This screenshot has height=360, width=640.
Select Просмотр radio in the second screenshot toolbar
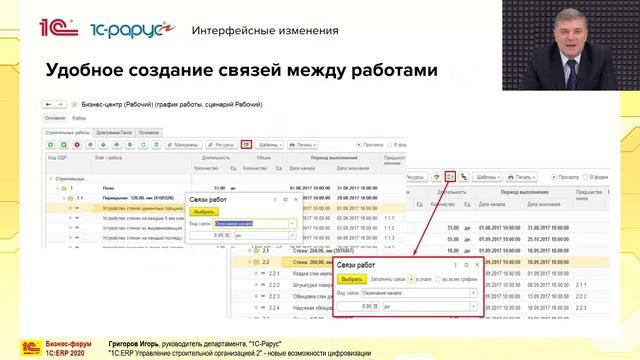click(x=554, y=177)
